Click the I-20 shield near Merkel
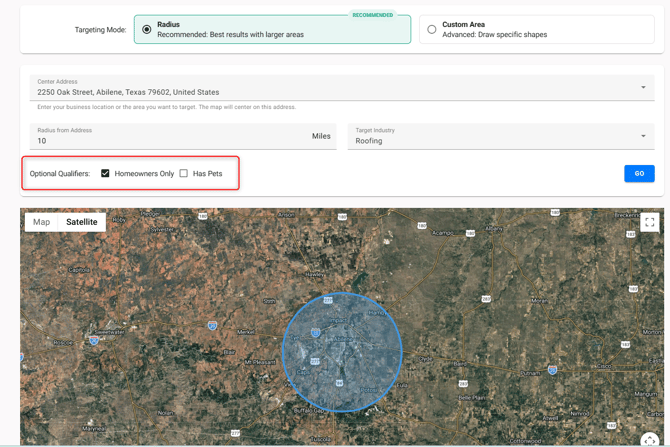The image size is (670, 447). (212, 326)
